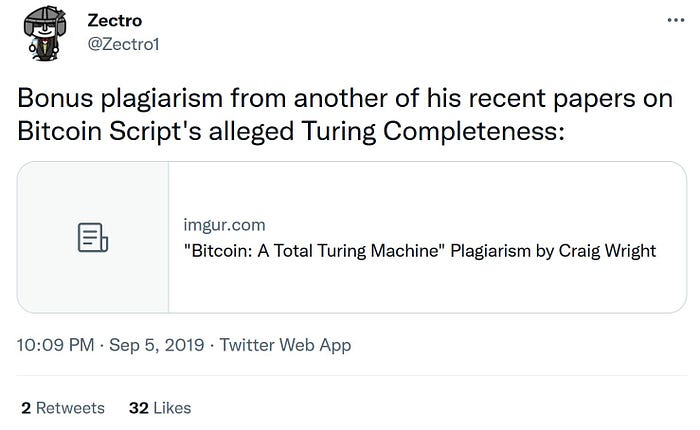This screenshot has height=430, width=700.
Task: Visit the @Zectro1 handle profile
Action: (x=123, y=44)
